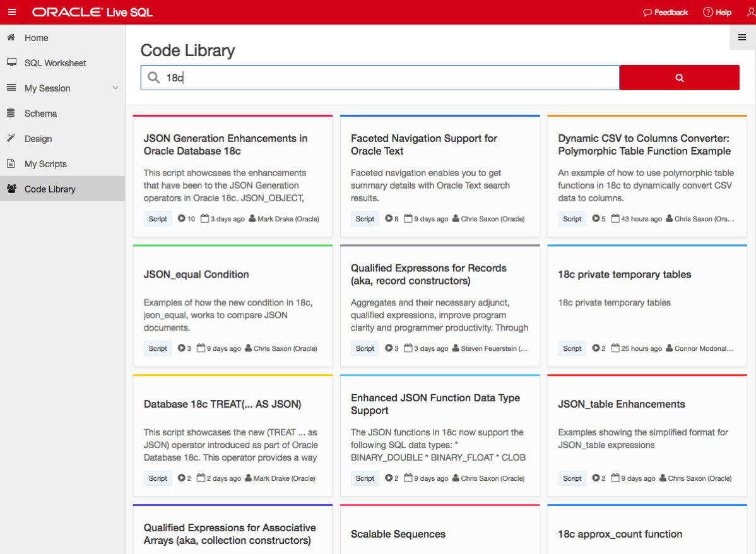Click '43 hours ago' on Dynamic CSV card
Screen dimensions: 756x554
pos(641,219)
